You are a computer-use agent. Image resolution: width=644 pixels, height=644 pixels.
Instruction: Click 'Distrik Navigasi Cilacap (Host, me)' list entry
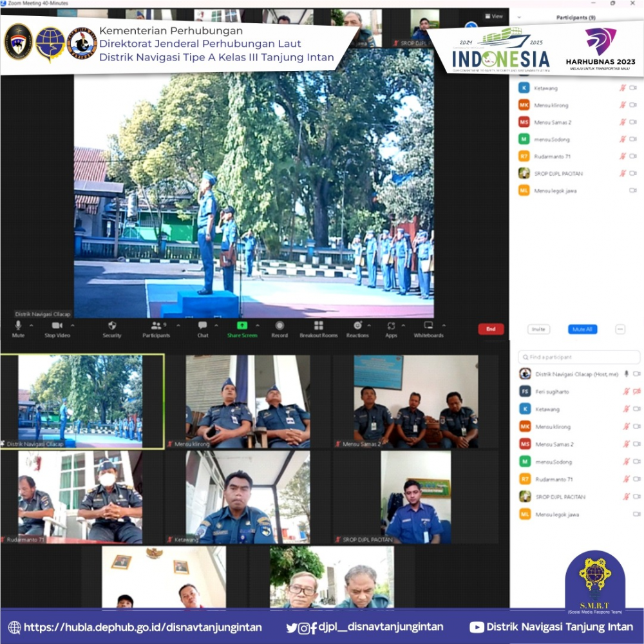(580, 374)
